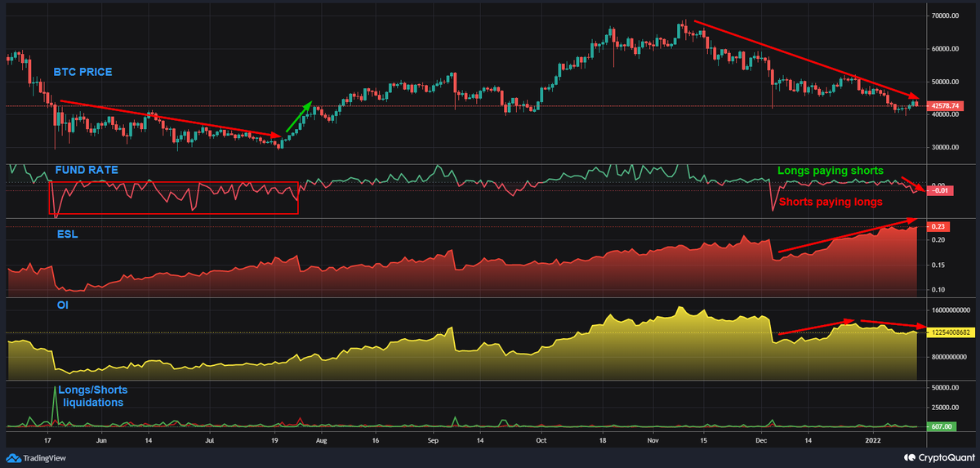Select the green Longs paying shorts text
The width and height of the screenshot is (980, 468).
[830, 171]
